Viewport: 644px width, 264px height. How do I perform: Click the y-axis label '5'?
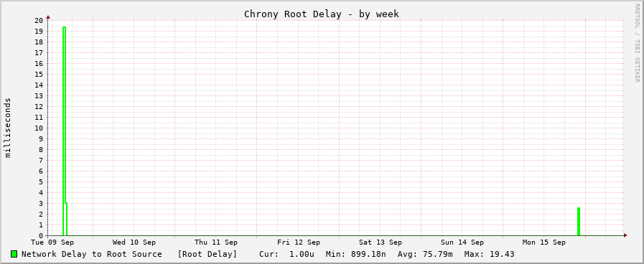pyautogui.click(x=41, y=182)
